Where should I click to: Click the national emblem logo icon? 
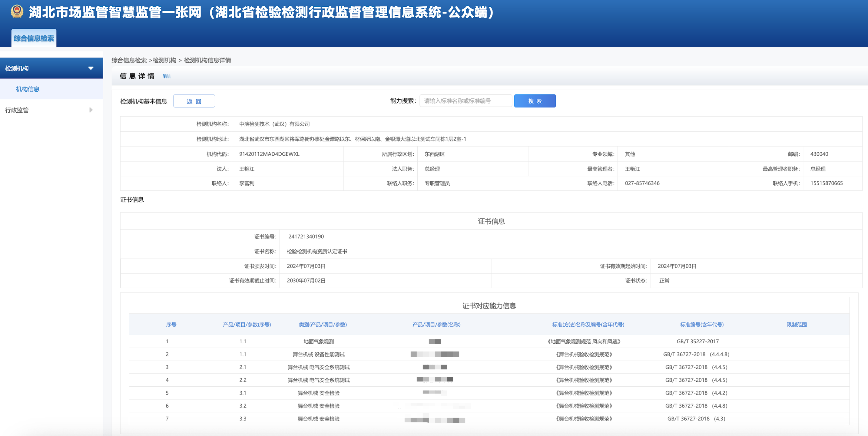(17, 12)
